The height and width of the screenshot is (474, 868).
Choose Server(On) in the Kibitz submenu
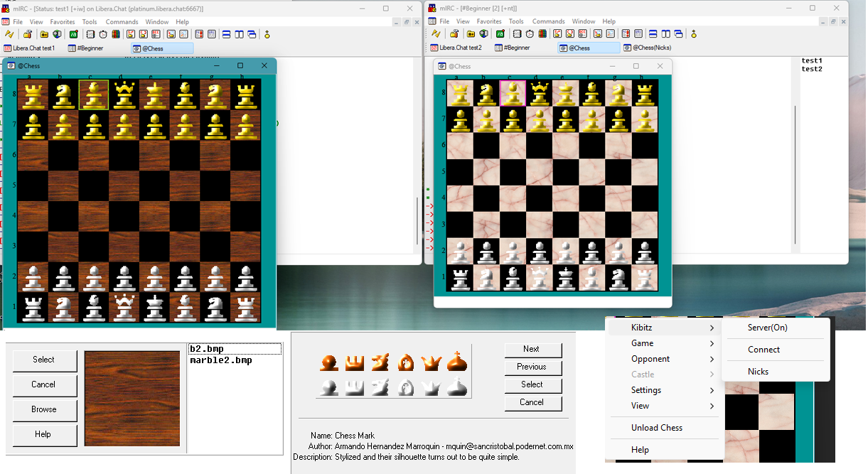[x=776, y=328]
